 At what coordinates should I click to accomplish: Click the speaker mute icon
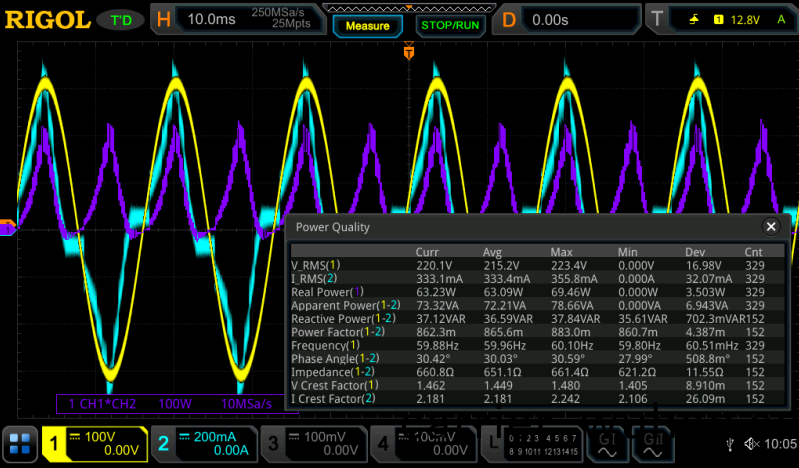click(x=751, y=444)
